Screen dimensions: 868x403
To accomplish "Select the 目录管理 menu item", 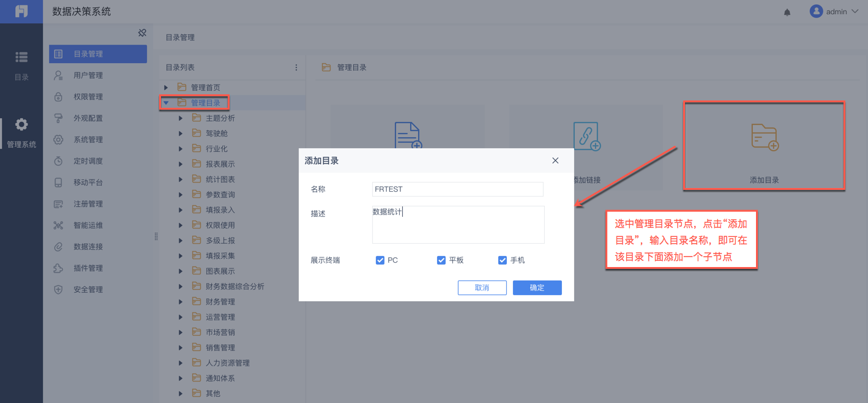I will point(98,54).
